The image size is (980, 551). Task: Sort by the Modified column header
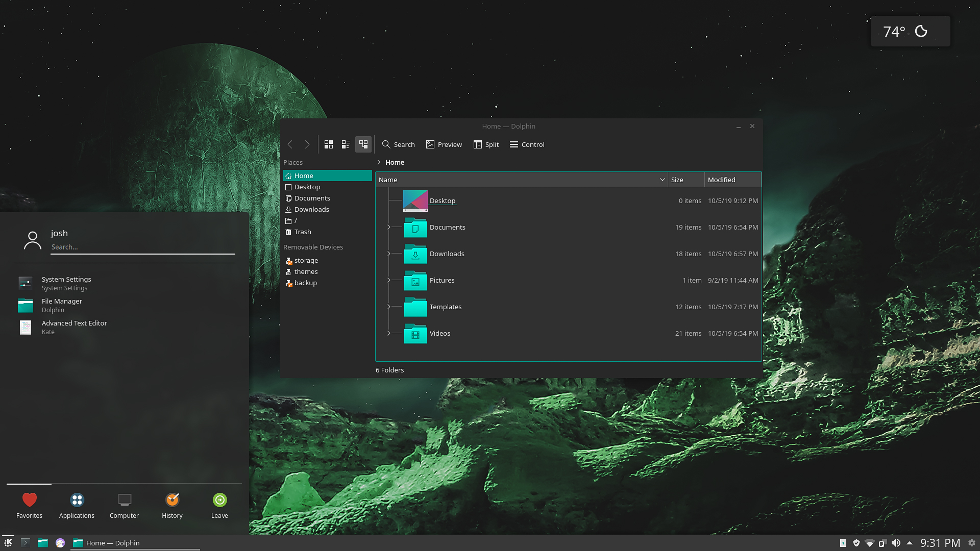tap(733, 180)
